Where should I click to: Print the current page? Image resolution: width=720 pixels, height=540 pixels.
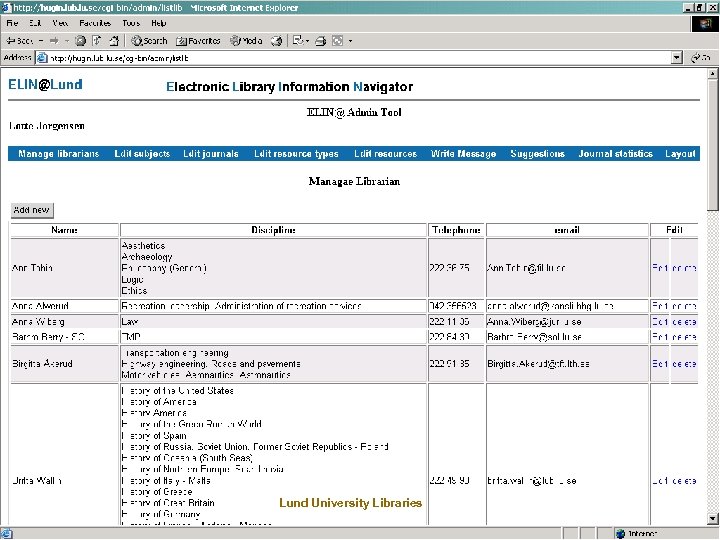[x=321, y=41]
